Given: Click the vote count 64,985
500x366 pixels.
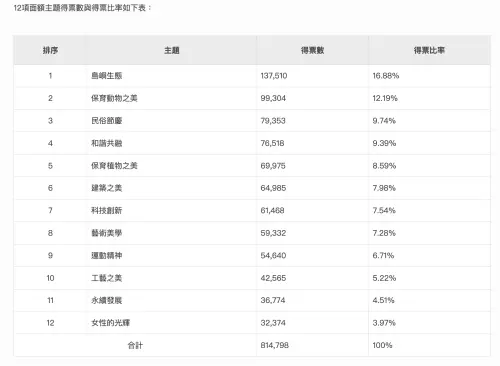Looking at the screenshot, I should tap(273, 188).
